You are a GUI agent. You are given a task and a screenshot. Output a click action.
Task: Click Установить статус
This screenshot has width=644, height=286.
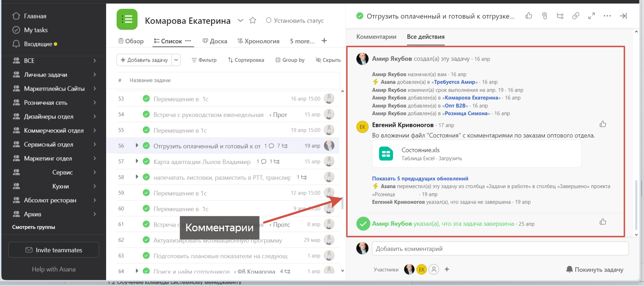tap(295, 21)
